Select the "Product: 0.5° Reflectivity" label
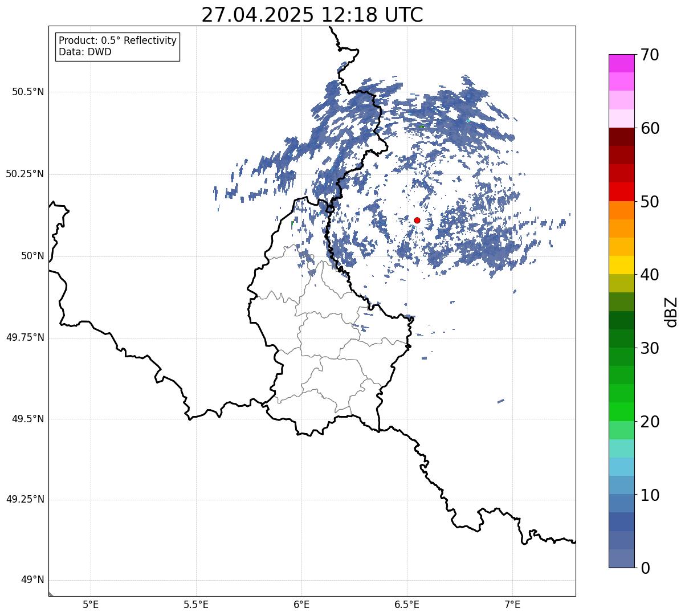 (118, 40)
